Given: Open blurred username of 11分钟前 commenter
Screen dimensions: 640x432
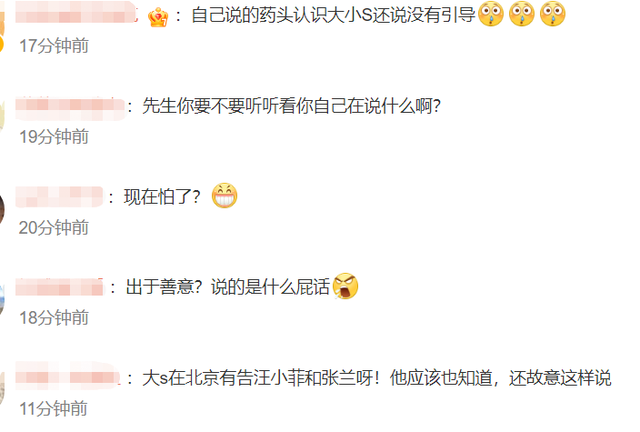Looking at the screenshot, I should (68, 376).
